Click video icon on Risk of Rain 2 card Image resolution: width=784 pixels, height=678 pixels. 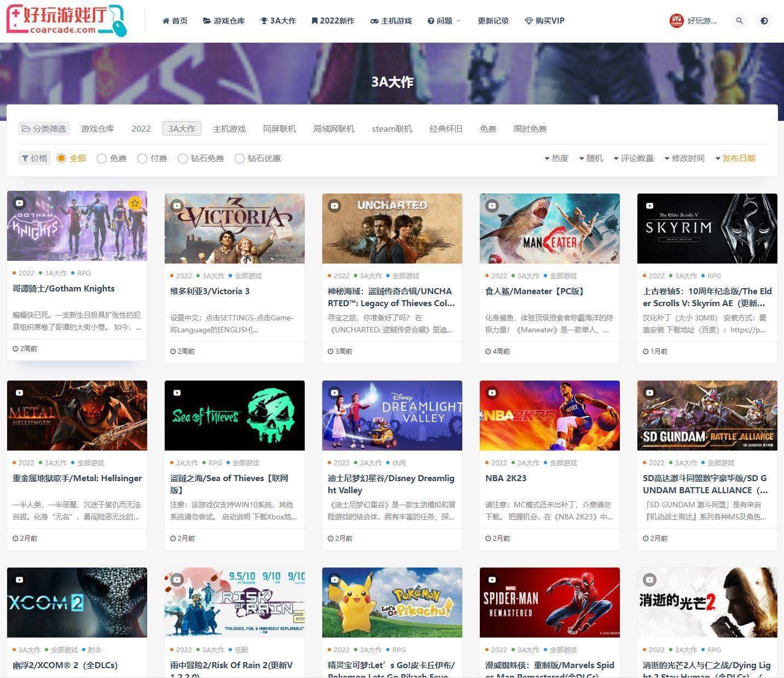coord(177,580)
